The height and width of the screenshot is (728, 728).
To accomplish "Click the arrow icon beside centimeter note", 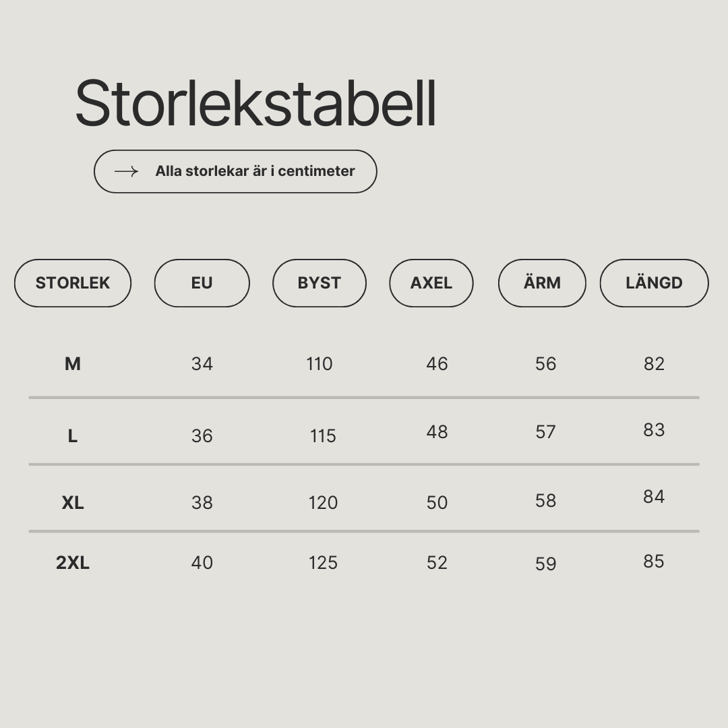I will [126, 171].
